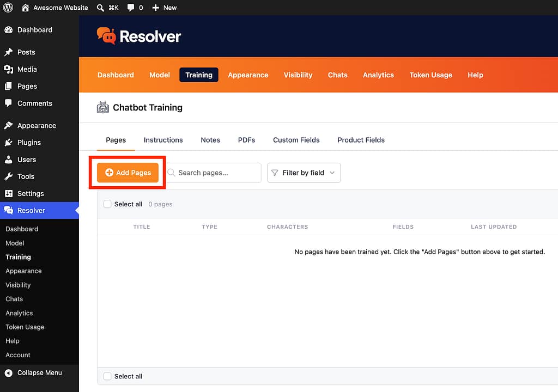Click the funnel icon in Filter by field
The height and width of the screenshot is (392, 558).
[275, 173]
